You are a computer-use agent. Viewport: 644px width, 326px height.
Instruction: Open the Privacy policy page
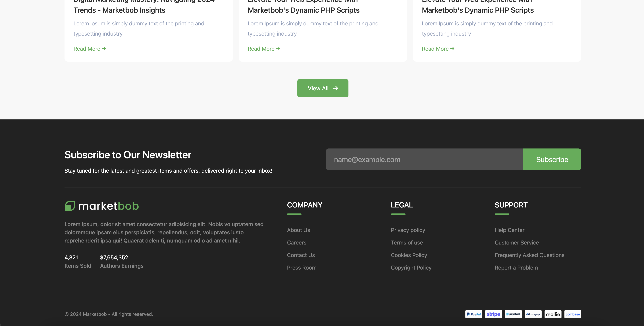point(408,230)
